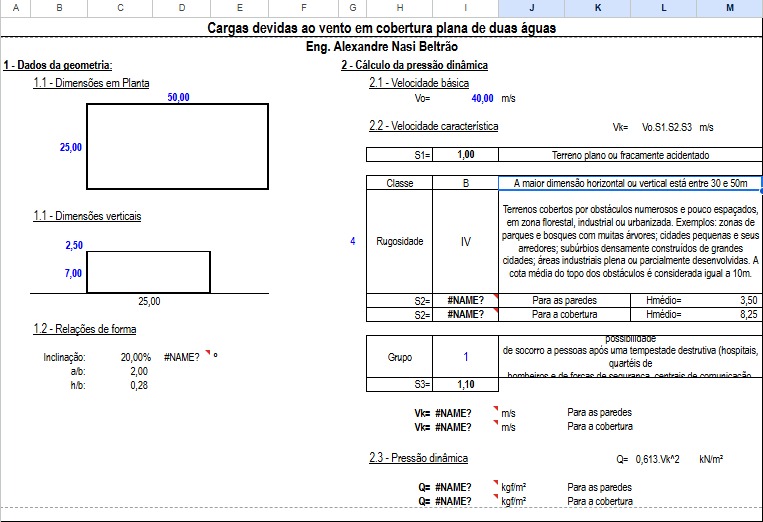Select column F header
Viewport: 763px width, 522px height.
coord(304,8)
